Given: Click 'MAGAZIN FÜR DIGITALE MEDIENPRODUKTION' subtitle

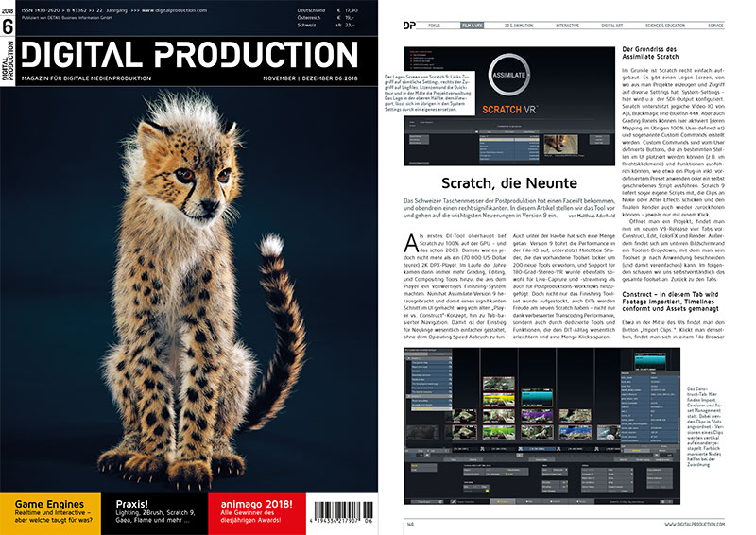Looking at the screenshot, I should [x=86, y=78].
